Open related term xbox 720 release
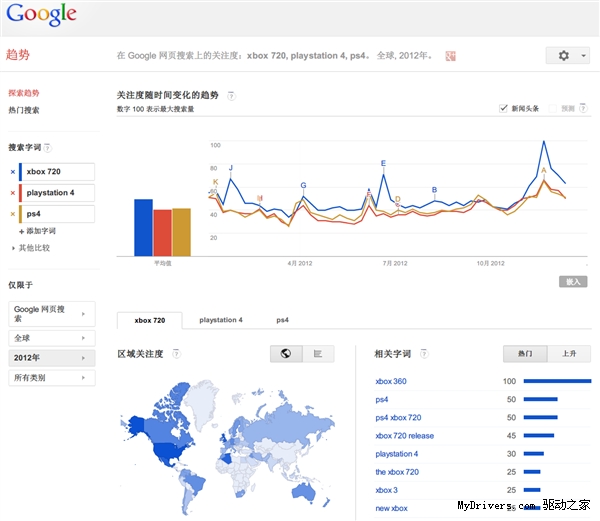This screenshot has width=600, height=521. coord(404,436)
